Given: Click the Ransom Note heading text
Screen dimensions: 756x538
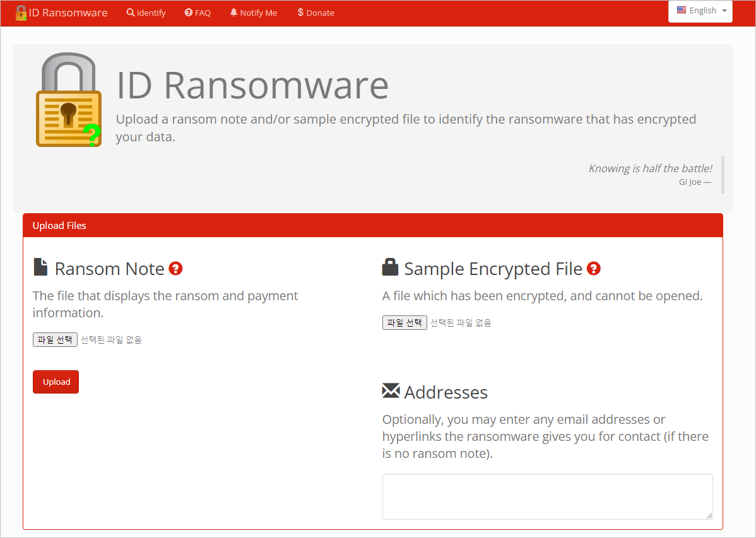Looking at the screenshot, I should (x=109, y=269).
